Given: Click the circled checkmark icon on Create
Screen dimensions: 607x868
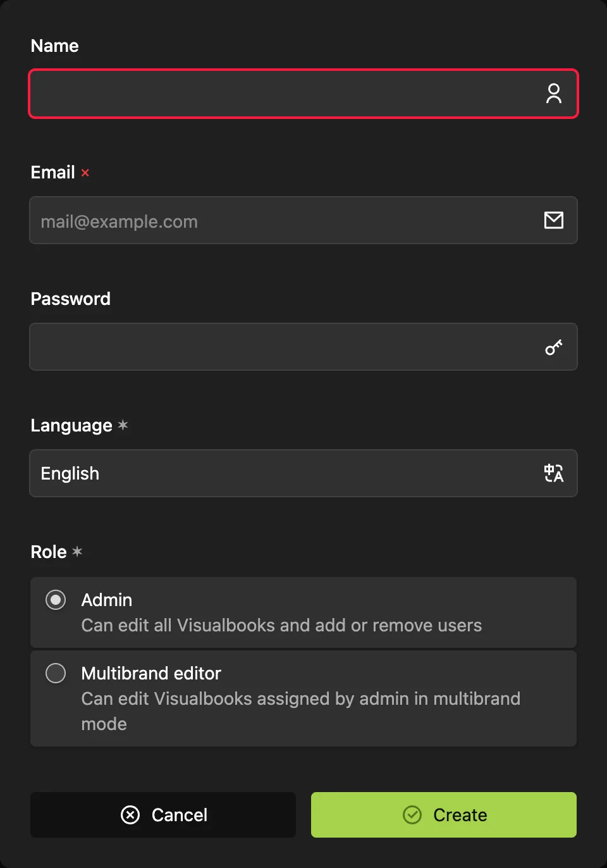Looking at the screenshot, I should tap(412, 815).
